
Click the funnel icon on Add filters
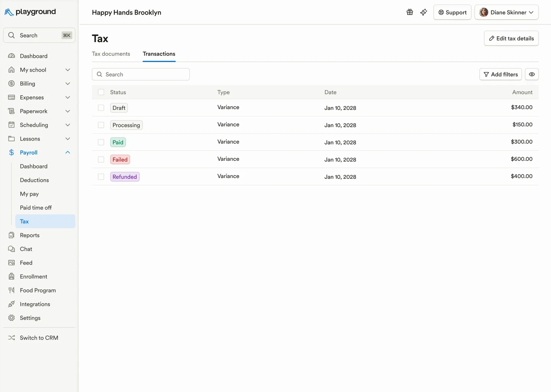tap(486, 74)
